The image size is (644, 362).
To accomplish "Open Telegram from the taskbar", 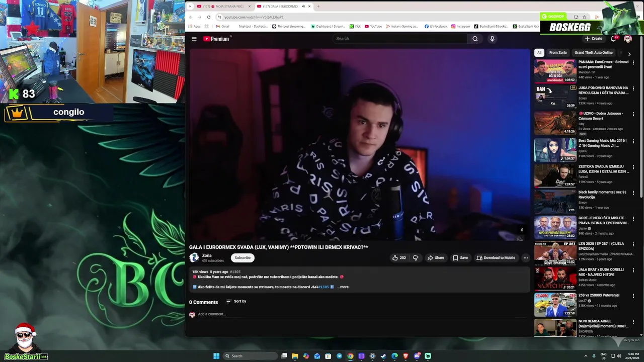I will coord(339,356).
